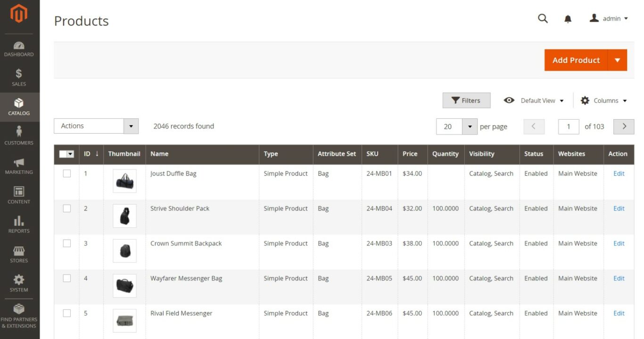Click the Add Product button
This screenshot has width=644, height=339.
[x=576, y=60]
